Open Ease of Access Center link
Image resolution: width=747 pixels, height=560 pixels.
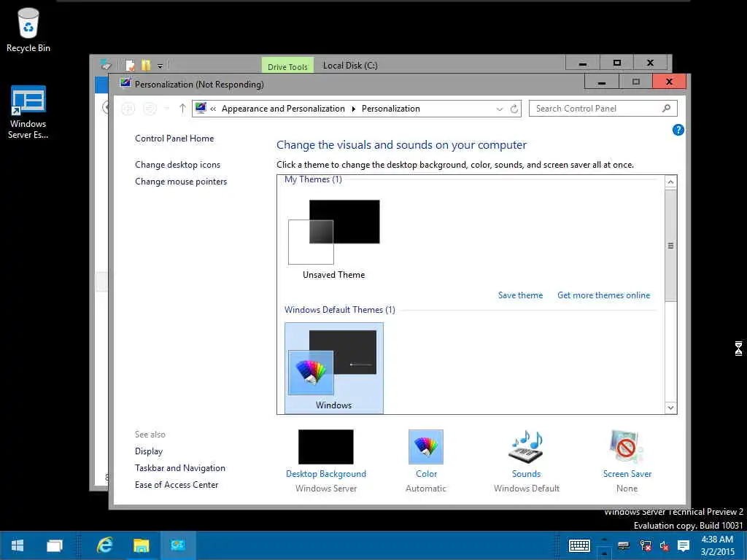[x=177, y=485]
